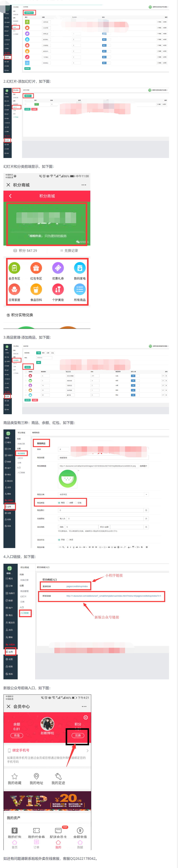Click the watermelon product thumbnail image
This screenshot has height=868, width=178.
point(68,478)
